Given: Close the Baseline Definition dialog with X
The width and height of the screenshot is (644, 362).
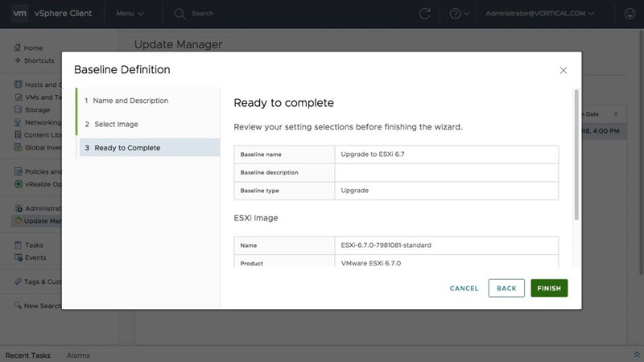Looking at the screenshot, I should pos(563,71).
